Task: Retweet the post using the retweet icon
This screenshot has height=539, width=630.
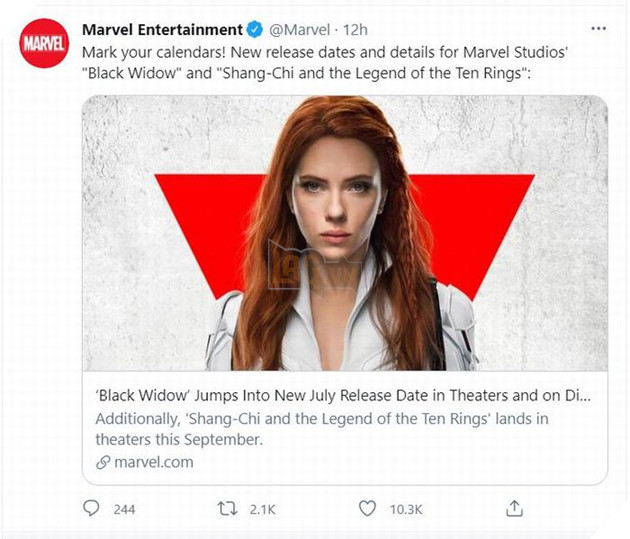Action: (227, 509)
